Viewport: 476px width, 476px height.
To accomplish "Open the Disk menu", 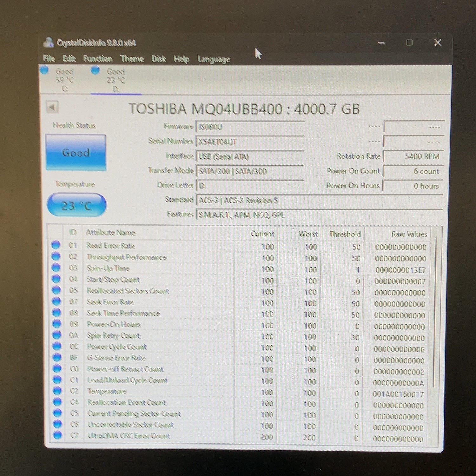I will 159,59.
